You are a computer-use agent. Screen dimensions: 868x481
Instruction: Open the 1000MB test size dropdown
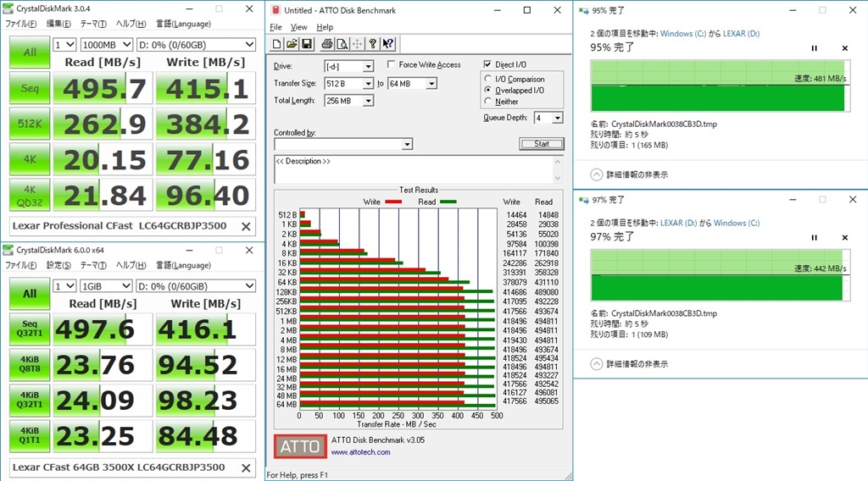coord(107,45)
